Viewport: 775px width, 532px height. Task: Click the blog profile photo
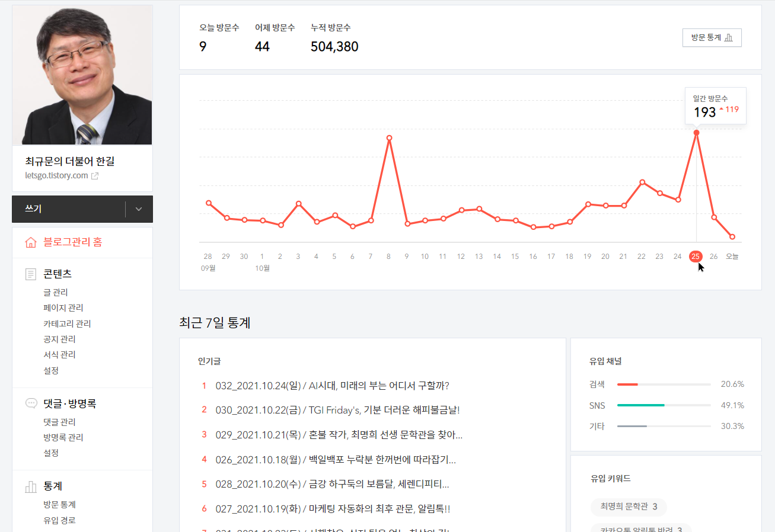82,75
